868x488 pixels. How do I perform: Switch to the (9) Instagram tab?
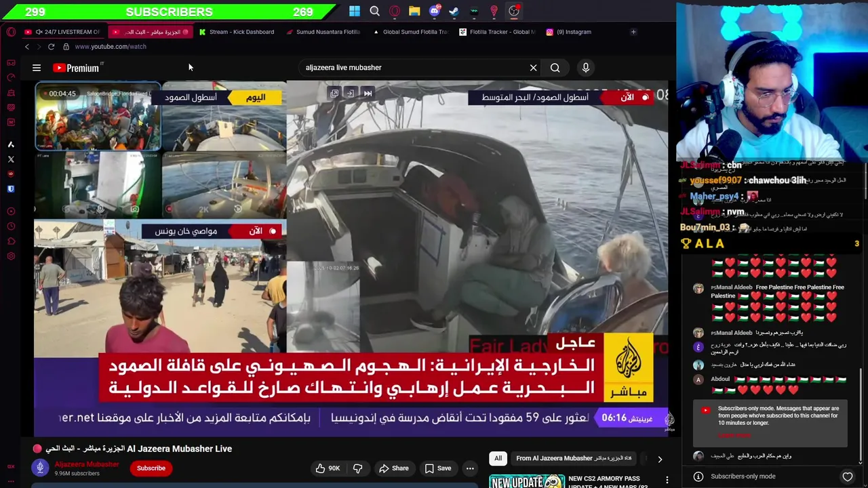point(585,32)
